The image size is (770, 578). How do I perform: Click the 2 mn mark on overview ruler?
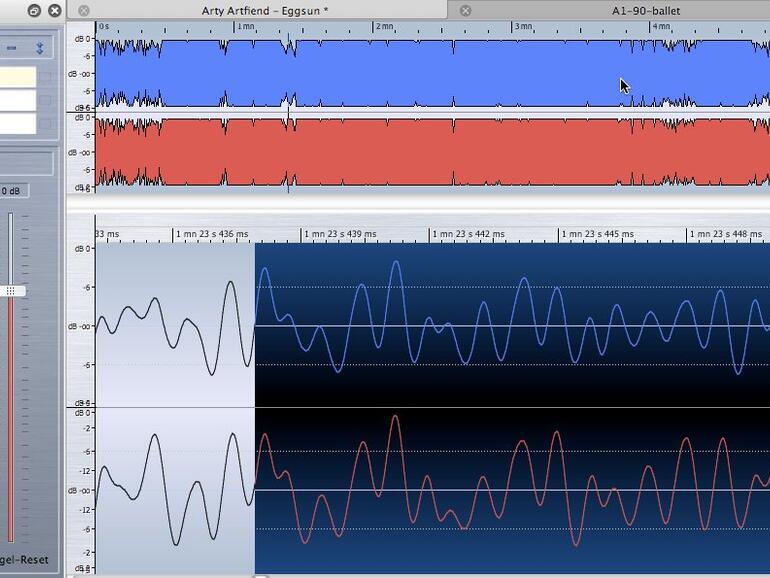[385, 27]
